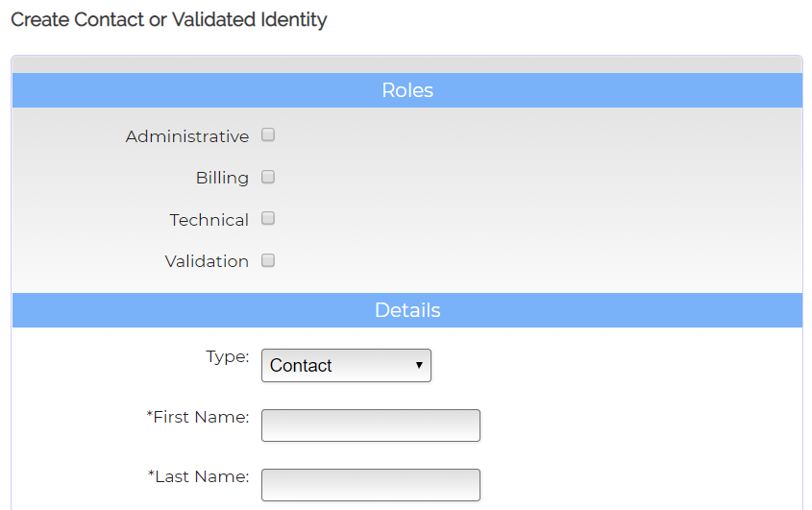Click the *Last Name: label
The image size is (812, 510).
199,476
